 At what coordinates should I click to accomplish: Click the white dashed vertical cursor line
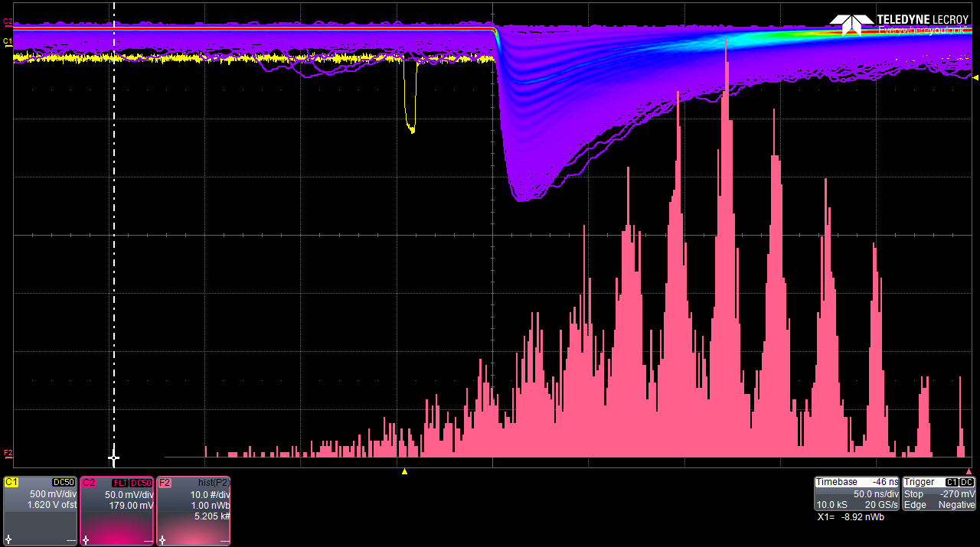tap(114, 230)
